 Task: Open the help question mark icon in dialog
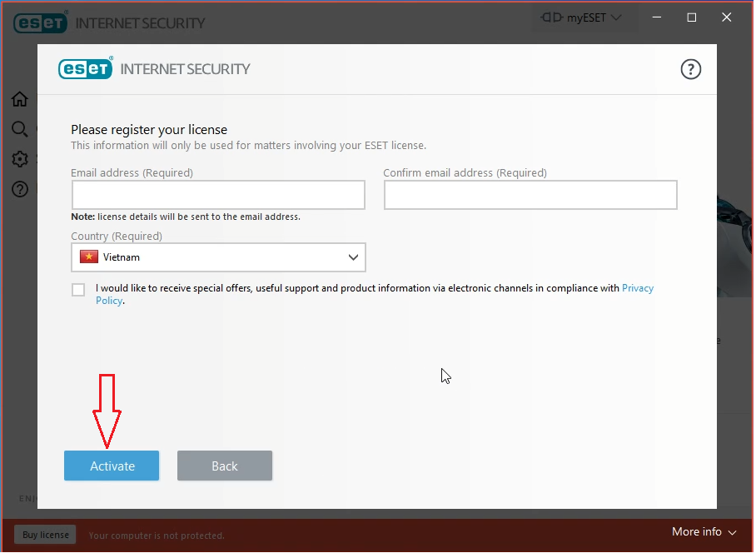click(x=693, y=69)
